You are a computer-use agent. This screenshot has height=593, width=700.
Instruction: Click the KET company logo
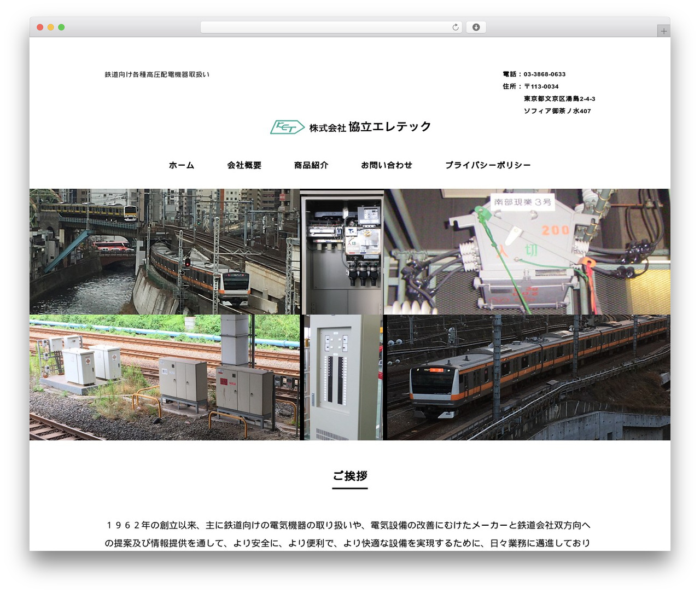(287, 127)
